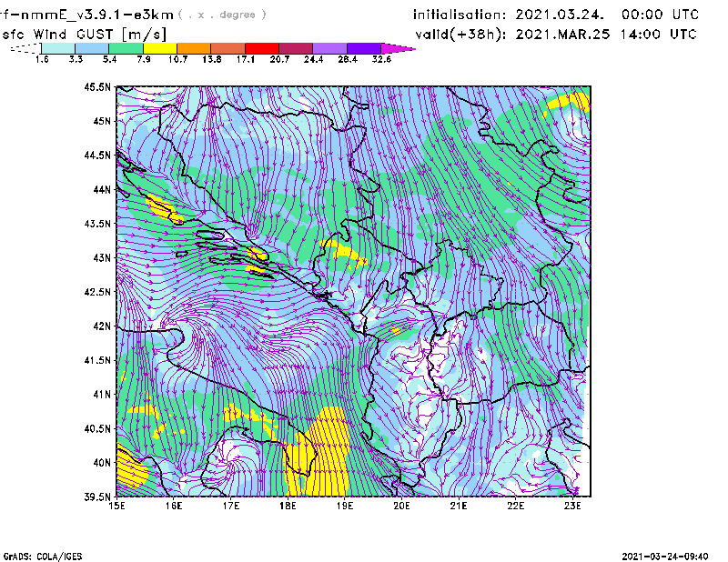Click the 45N latitude label
Viewport: 728px width, 562px height.
[x=102, y=121]
